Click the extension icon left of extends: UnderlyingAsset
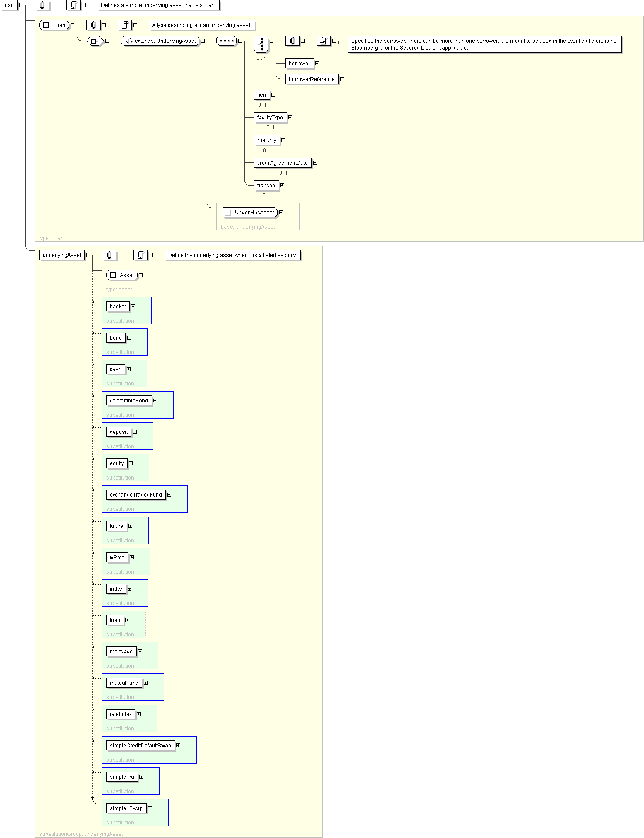The image size is (644, 838). click(x=94, y=41)
